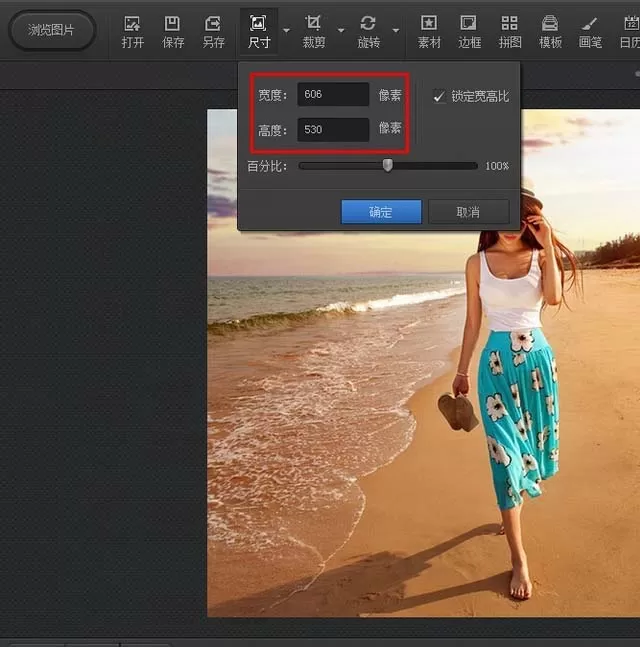The image size is (640, 647).
Task: Click the 百分比 slider handle
Action: tap(387, 165)
